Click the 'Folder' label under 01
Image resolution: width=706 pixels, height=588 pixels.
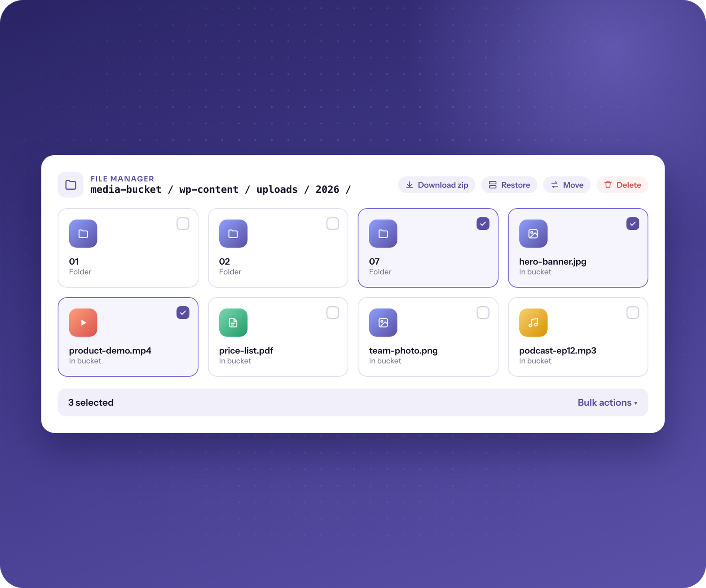pyautogui.click(x=80, y=272)
